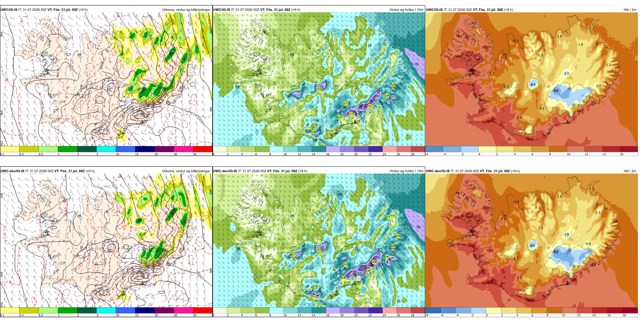Pick blue -6 swatch in UWC/IG-IS temperature legend
This screenshot has width=644, height=322.
(x=434, y=149)
